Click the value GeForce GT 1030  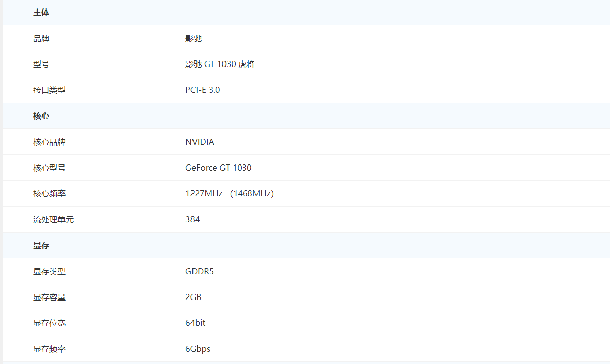pos(218,168)
